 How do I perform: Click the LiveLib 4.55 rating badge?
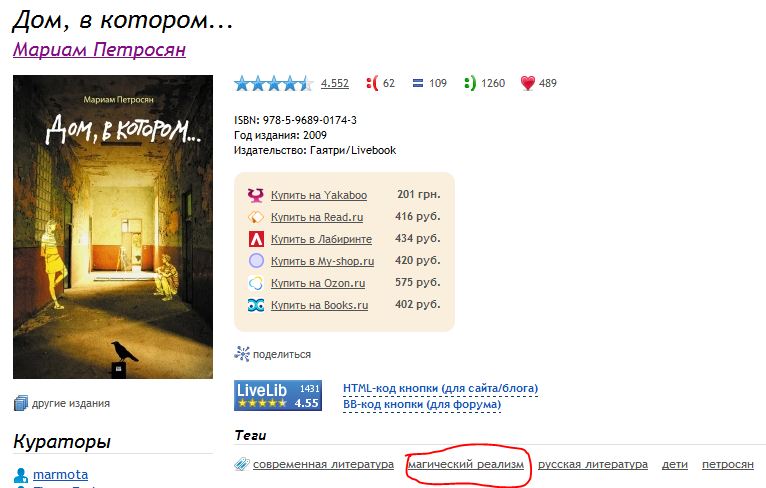tap(277, 395)
